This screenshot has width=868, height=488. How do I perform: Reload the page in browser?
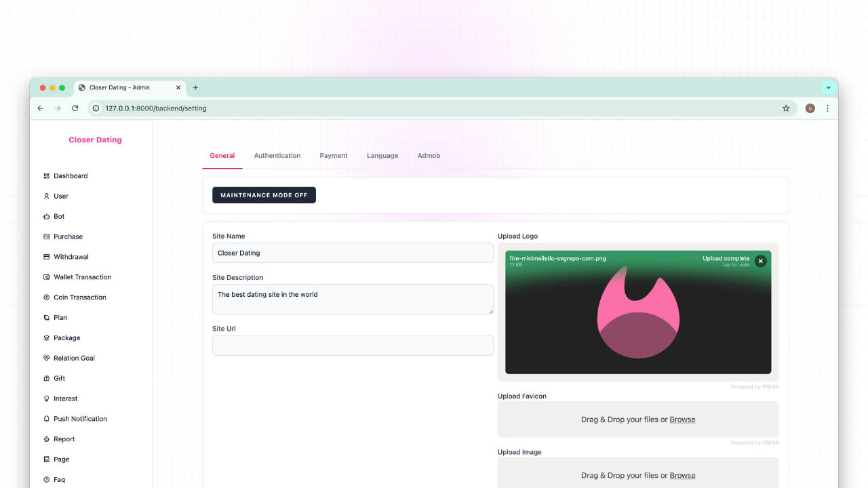tap(75, 108)
